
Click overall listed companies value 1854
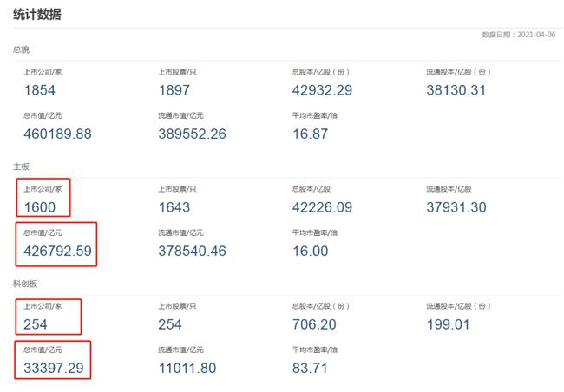pos(40,90)
